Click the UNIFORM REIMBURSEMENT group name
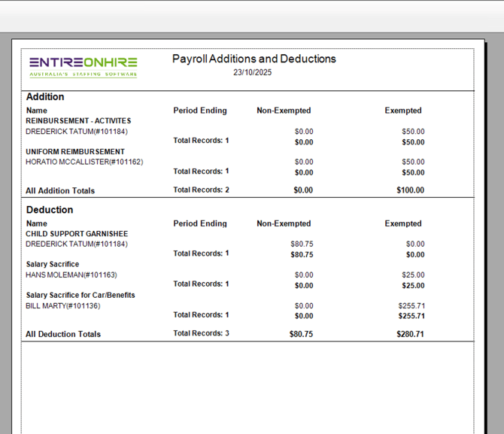This screenshot has width=504, height=434. pyautogui.click(x=75, y=152)
